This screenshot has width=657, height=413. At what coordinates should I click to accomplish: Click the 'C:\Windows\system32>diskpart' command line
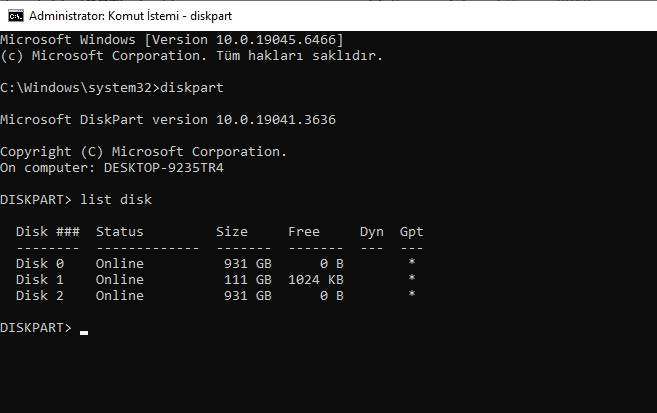112,88
